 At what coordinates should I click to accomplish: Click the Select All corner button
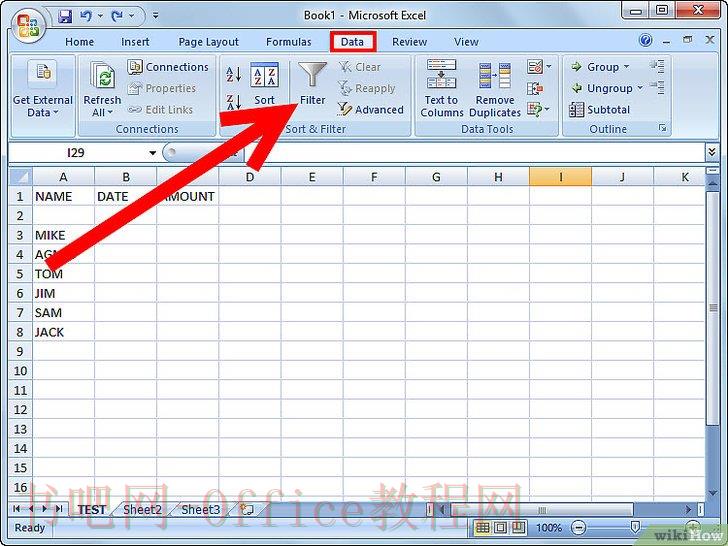click(x=21, y=177)
